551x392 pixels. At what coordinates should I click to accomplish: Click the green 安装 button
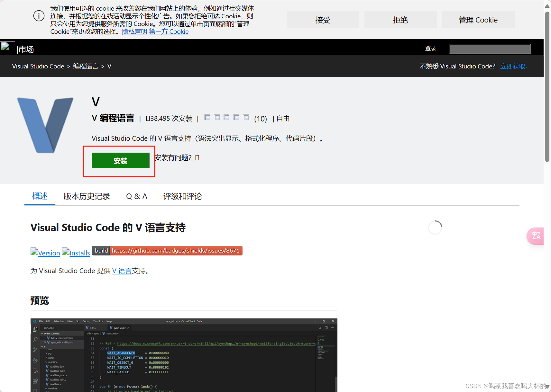120,160
